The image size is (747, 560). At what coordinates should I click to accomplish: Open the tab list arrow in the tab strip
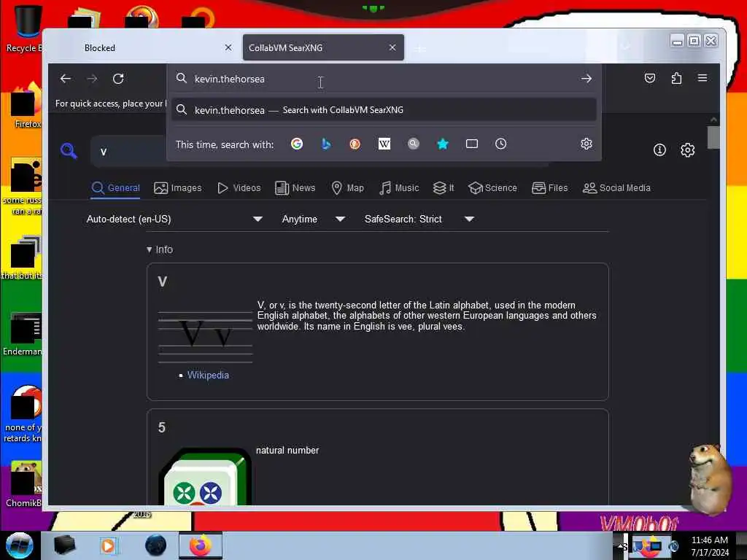tap(626, 47)
